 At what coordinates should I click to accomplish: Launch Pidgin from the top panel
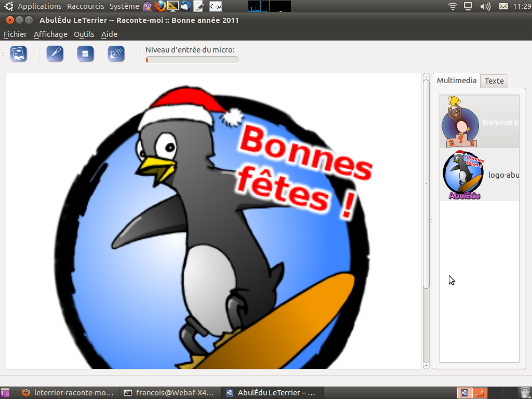click(x=148, y=6)
